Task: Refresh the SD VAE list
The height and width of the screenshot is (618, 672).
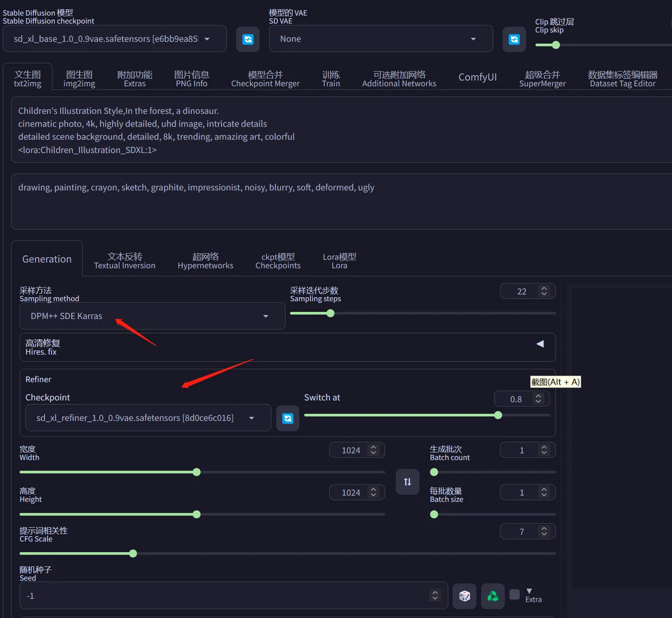Action: coord(514,39)
